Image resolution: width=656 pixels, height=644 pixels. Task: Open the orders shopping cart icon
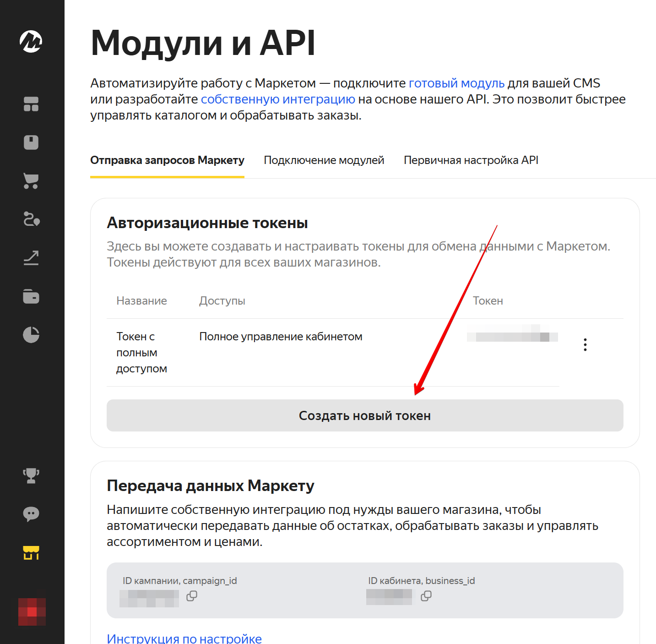pos(31,181)
